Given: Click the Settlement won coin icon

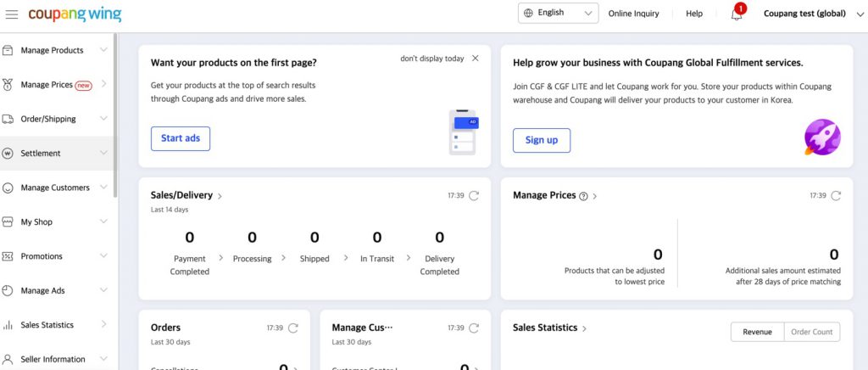Looking at the screenshot, I should tap(8, 154).
